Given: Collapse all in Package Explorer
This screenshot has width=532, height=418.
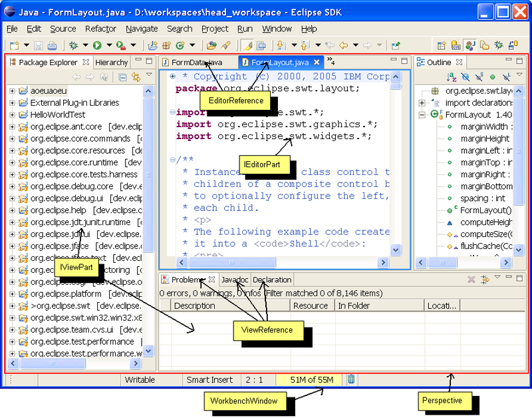Looking at the screenshot, I should tap(123, 77).
